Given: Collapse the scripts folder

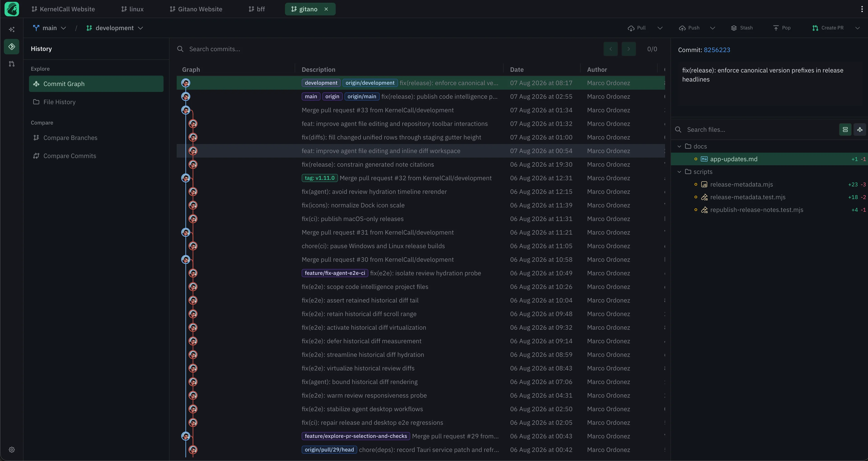Looking at the screenshot, I should coord(679,172).
